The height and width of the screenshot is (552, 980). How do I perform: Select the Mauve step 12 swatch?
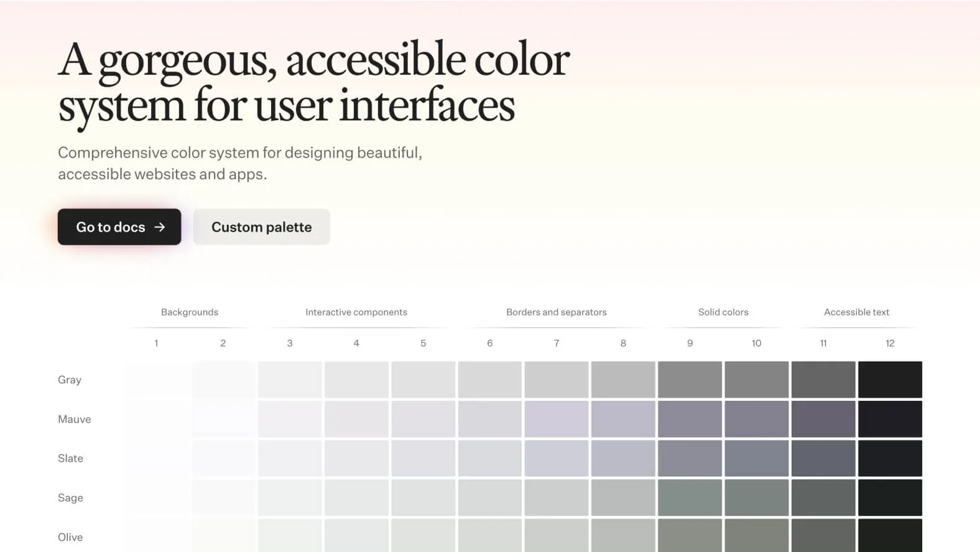point(890,419)
